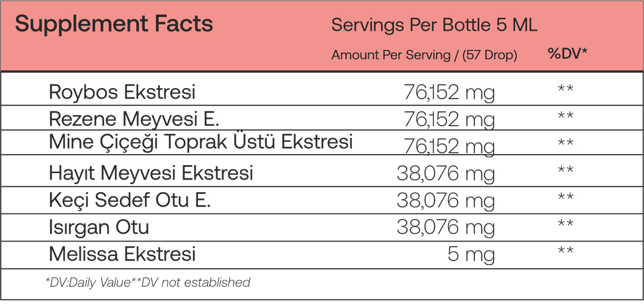644x307 pixels.
Task: Click the 76,152 mg amount for Roybos
Action: pos(449,93)
